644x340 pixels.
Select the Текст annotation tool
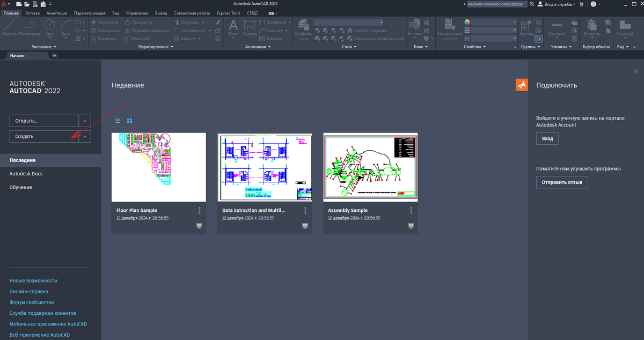[x=233, y=28]
